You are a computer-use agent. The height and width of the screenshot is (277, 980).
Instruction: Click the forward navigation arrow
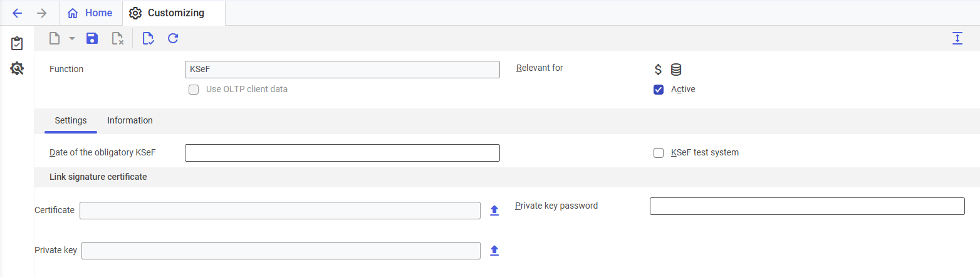[42, 13]
